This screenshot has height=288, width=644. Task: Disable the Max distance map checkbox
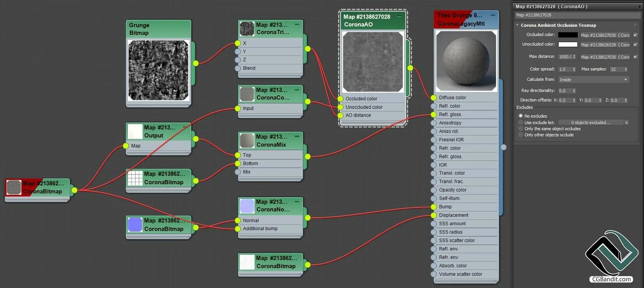[x=635, y=57]
